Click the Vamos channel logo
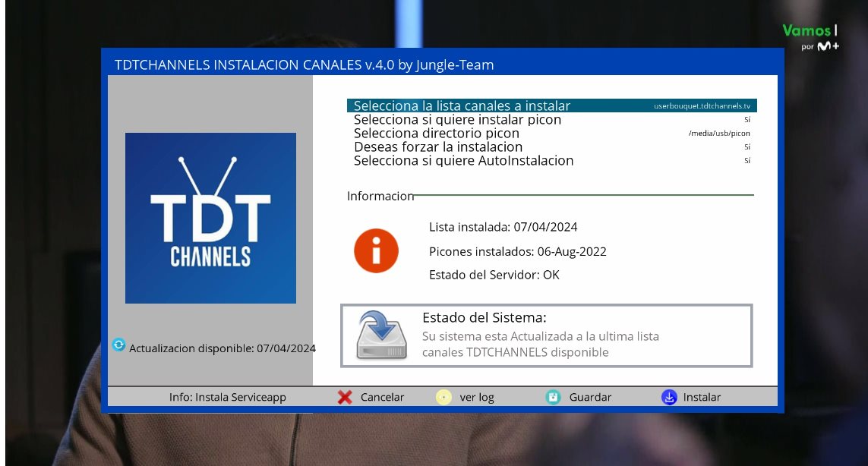 pyautogui.click(x=810, y=37)
